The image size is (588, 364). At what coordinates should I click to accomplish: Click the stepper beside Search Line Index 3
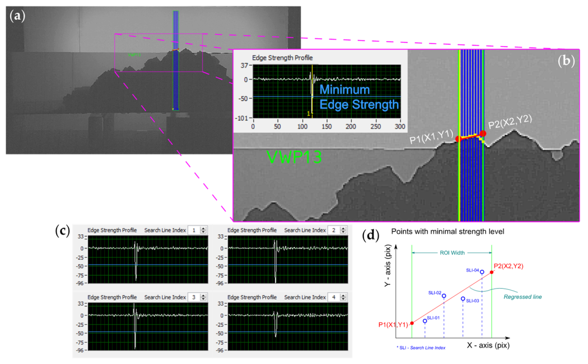203,297
